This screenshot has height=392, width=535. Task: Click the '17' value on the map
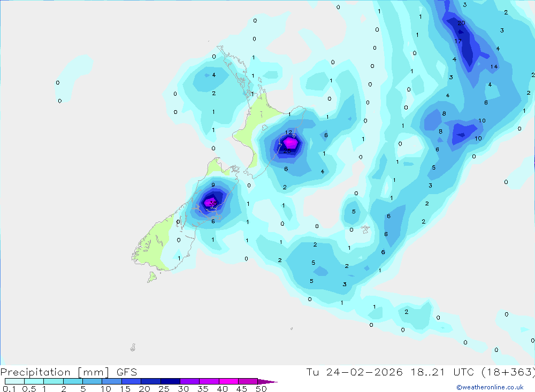coord(458,41)
